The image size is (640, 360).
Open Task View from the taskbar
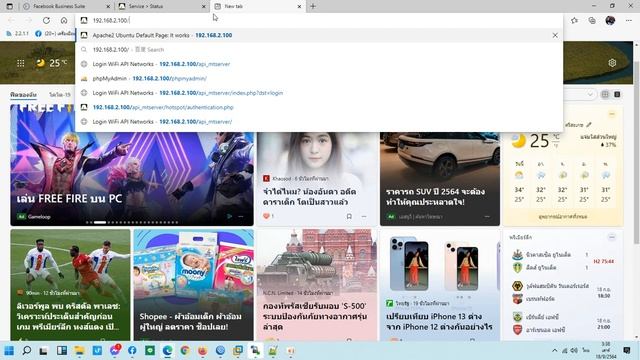pyautogui.click(x=44, y=351)
